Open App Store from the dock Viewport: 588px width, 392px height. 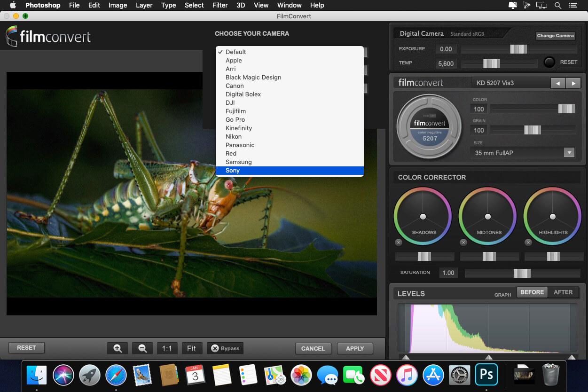point(433,375)
